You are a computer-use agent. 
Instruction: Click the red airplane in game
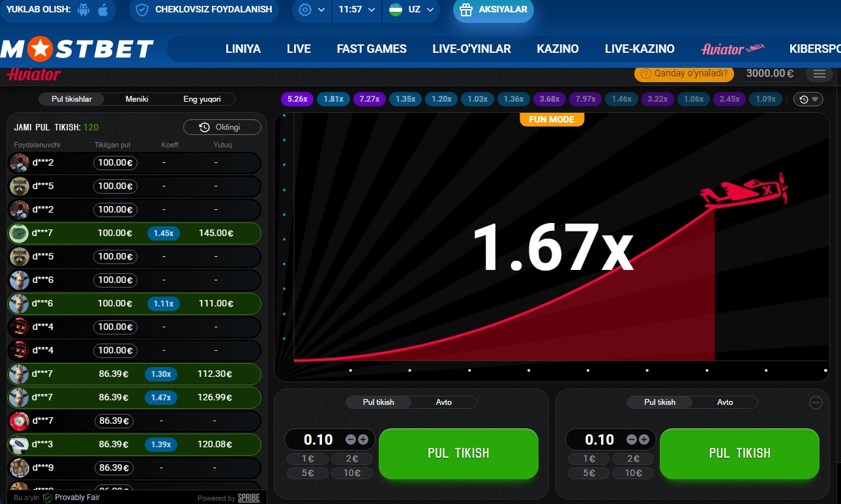[745, 191]
